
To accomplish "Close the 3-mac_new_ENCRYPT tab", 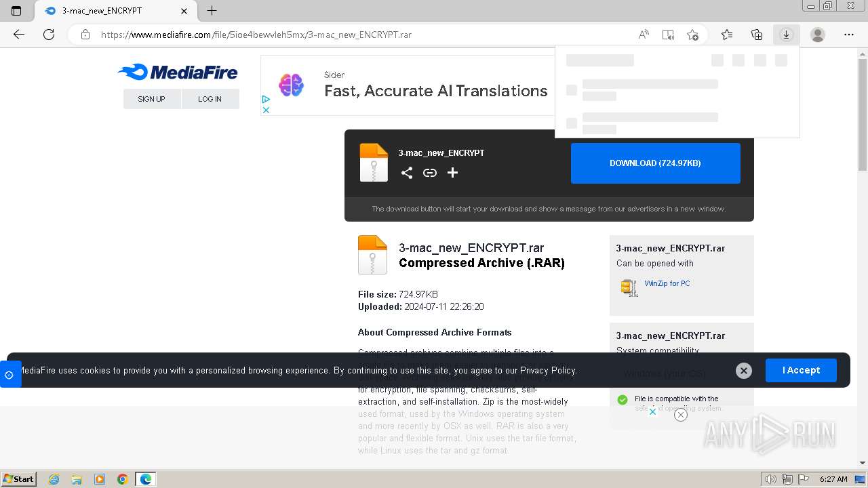I will 184,11.
